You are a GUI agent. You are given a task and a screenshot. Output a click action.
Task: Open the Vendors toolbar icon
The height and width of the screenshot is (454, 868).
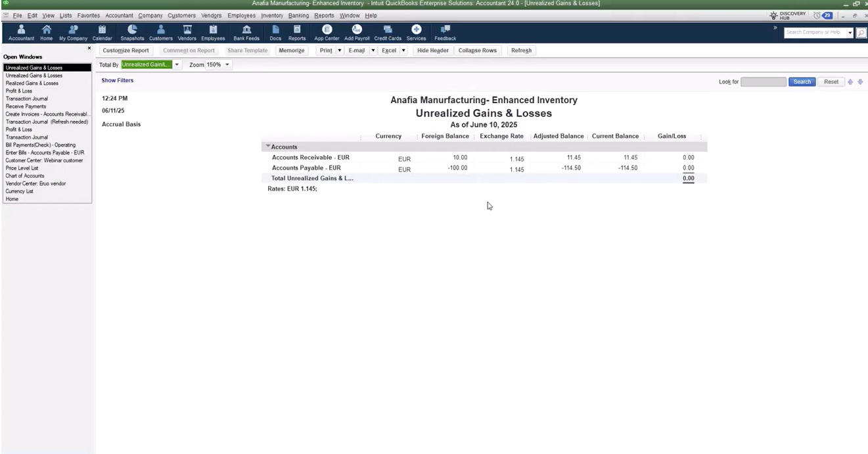click(x=187, y=32)
